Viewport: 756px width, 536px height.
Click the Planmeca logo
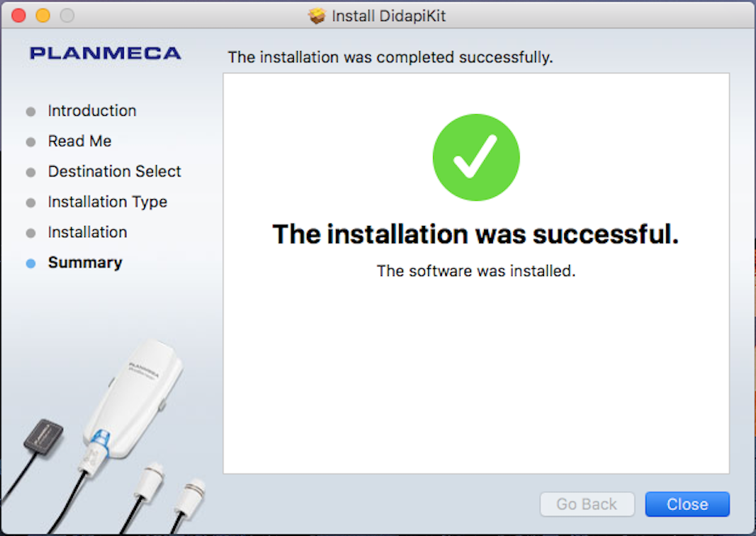(105, 53)
